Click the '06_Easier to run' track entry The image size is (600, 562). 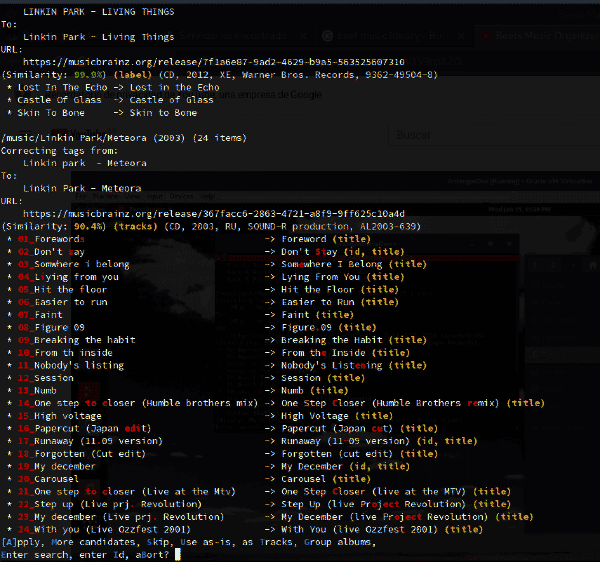click(x=62, y=302)
